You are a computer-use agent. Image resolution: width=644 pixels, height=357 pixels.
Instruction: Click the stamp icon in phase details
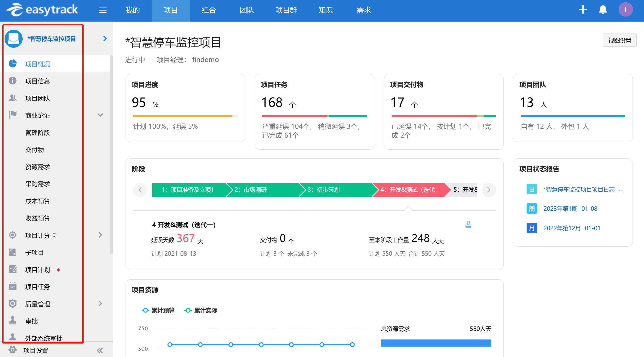pyautogui.click(x=468, y=224)
